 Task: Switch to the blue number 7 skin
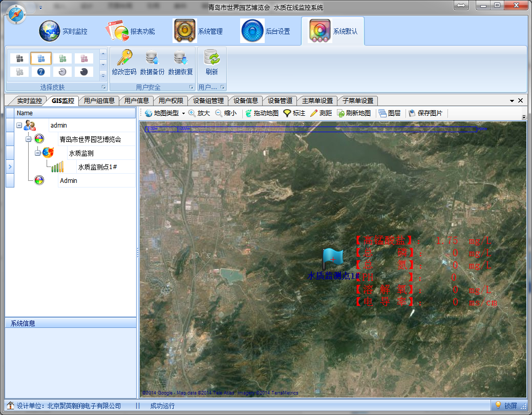click(x=40, y=72)
